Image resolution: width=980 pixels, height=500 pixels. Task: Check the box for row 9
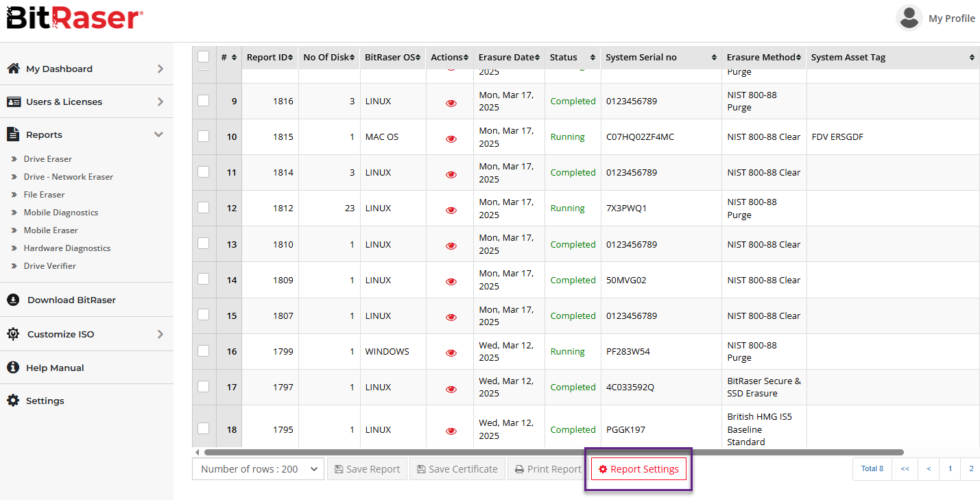click(204, 100)
